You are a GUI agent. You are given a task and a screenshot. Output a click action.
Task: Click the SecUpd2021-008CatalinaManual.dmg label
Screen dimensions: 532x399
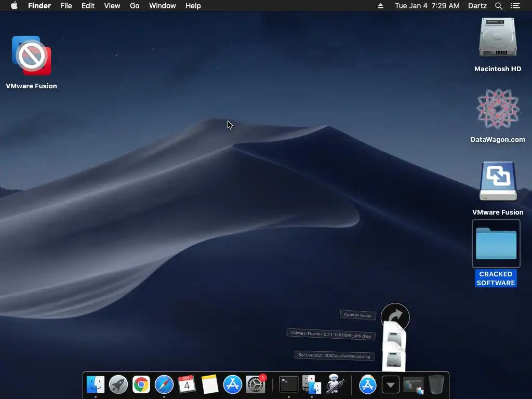[x=335, y=355]
